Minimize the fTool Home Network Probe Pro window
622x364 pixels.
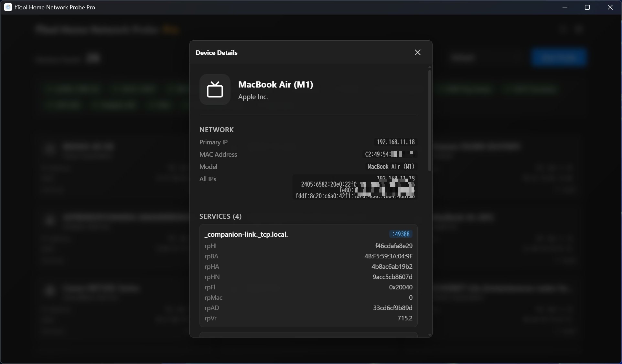[564, 7]
